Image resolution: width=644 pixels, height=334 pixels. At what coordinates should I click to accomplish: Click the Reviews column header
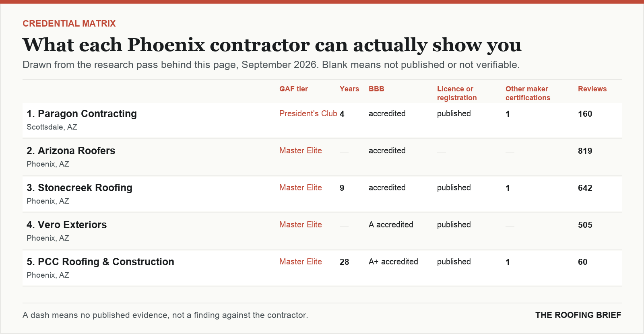(592, 89)
